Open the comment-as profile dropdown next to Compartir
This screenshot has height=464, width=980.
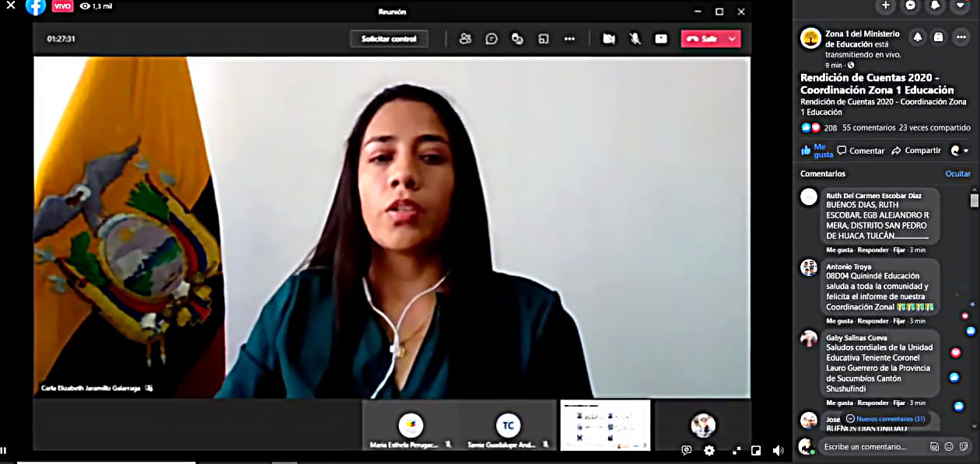click(x=960, y=151)
